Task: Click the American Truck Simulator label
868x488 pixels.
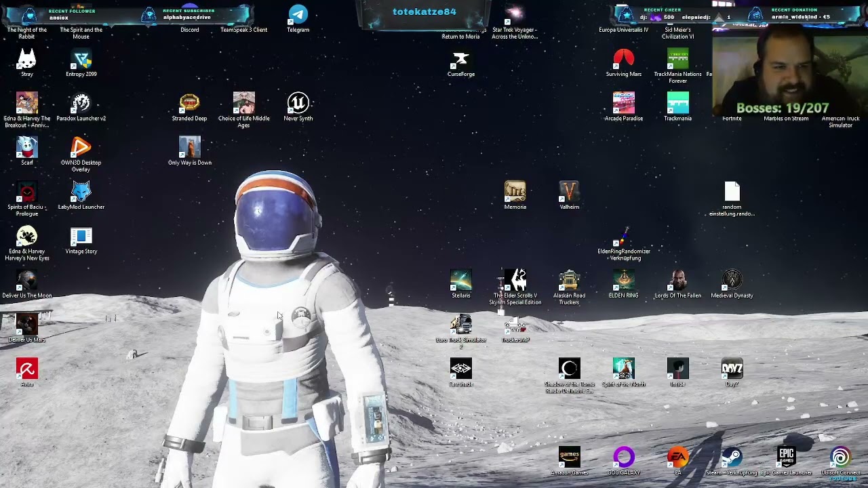Action: tap(841, 122)
